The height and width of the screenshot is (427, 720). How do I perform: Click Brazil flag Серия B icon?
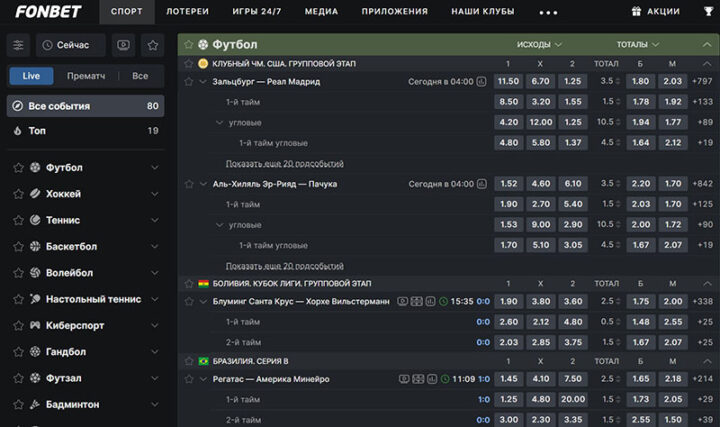[x=203, y=361]
